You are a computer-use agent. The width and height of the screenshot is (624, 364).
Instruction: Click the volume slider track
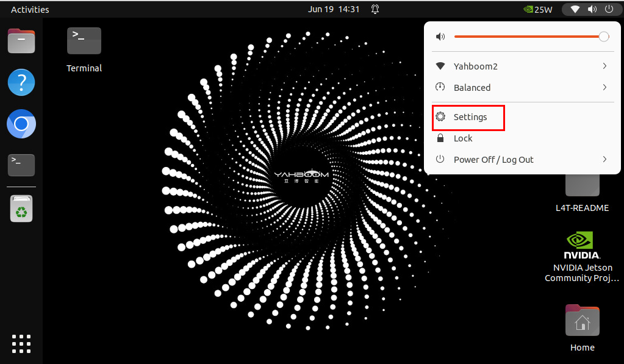click(x=525, y=37)
